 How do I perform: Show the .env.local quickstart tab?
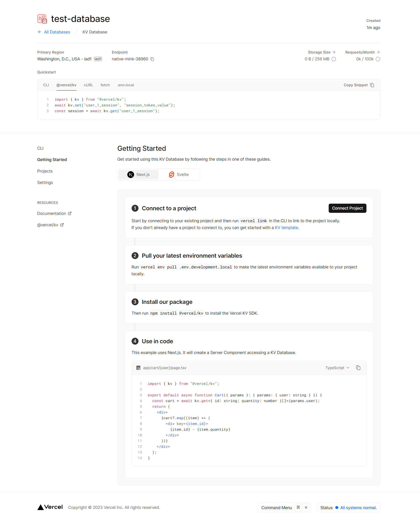pyautogui.click(x=125, y=85)
